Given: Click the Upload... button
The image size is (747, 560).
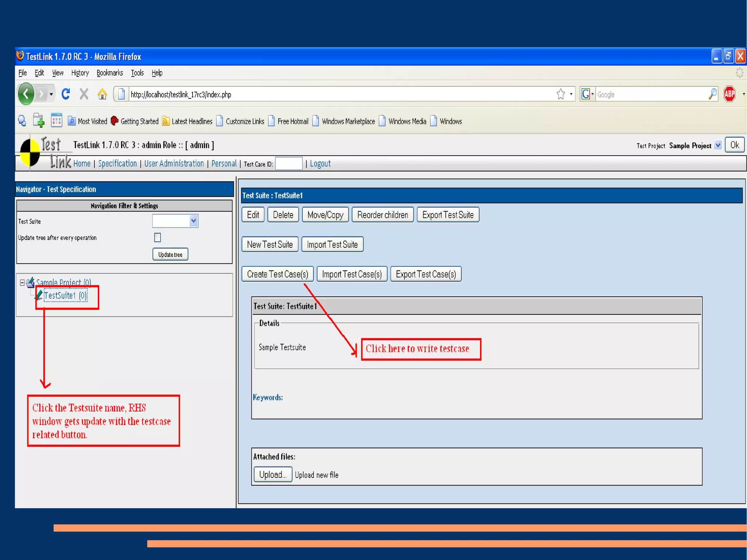Looking at the screenshot, I should coord(273,474).
